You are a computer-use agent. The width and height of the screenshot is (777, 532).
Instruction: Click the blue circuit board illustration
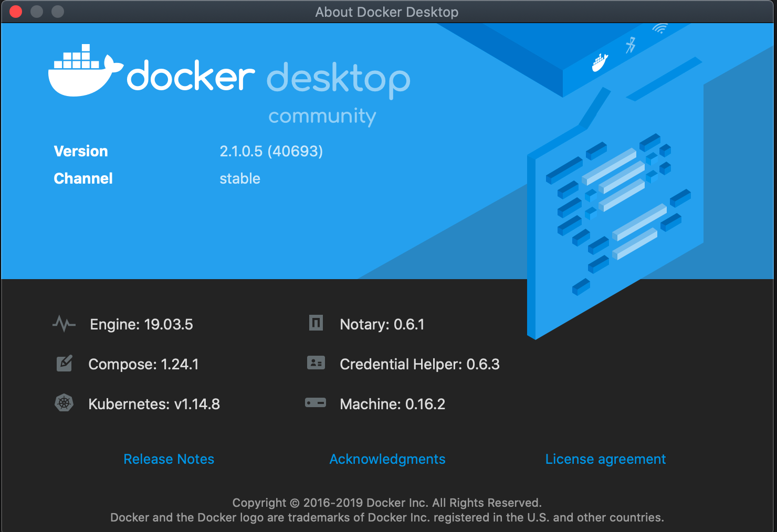pos(614,210)
